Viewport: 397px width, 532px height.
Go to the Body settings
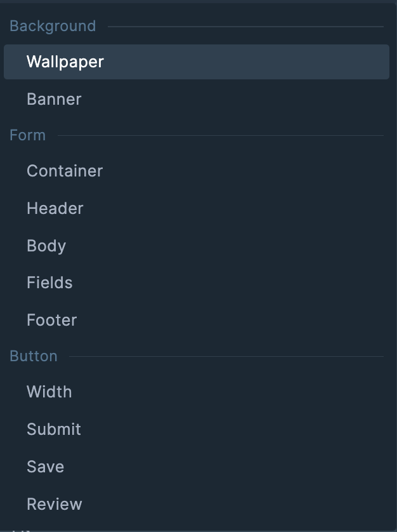[46, 246]
